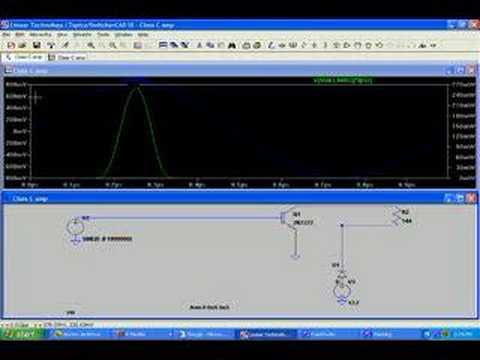Viewport: 480px width, 360px height.
Task: Open the View menu
Action: [x=62, y=34]
